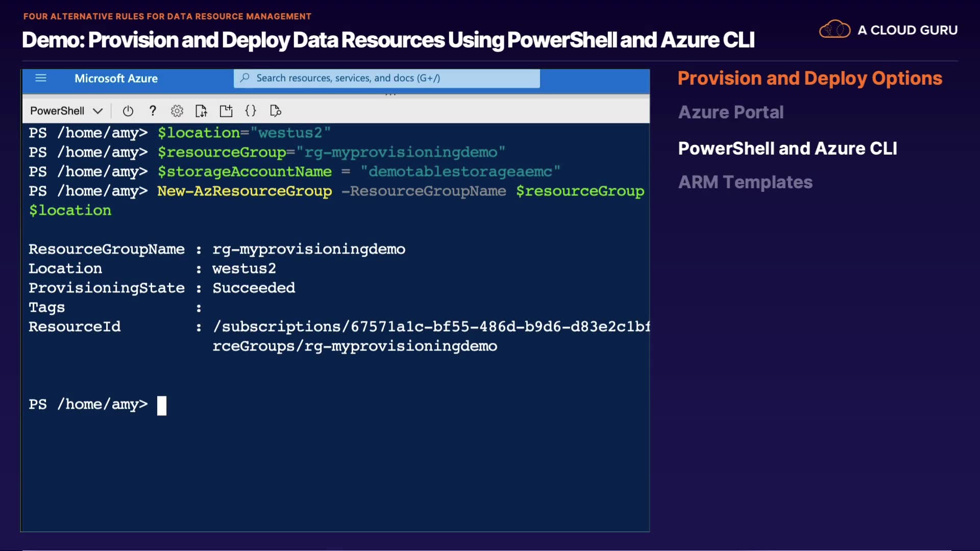Expand the PowerShell shell type dropdown
Viewport: 980px width, 551px height.
click(57, 111)
